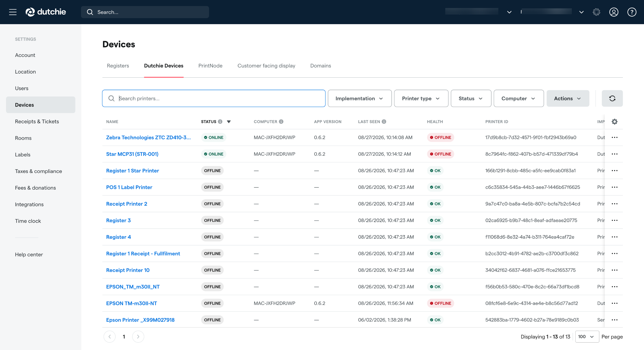The height and width of the screenshot is (350, 644).
Task: Click the help question mark icon
Action: pyautogui.click(x=632, y=12)
